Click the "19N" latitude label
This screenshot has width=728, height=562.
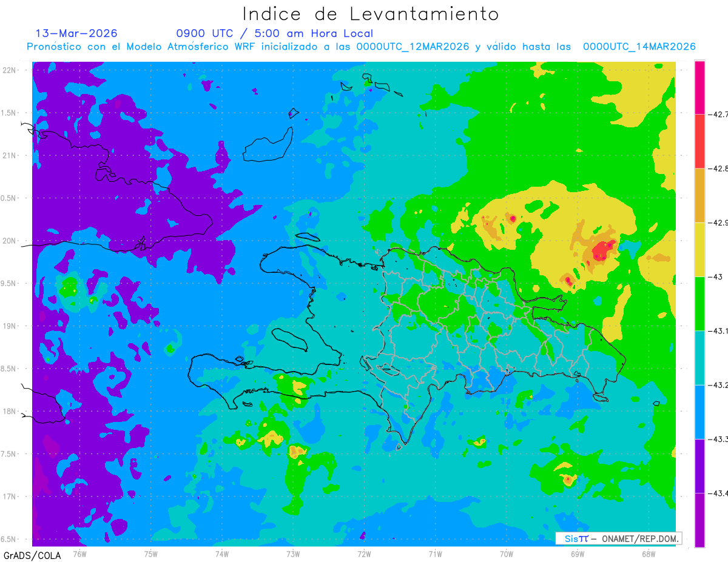tap(8, 326)
